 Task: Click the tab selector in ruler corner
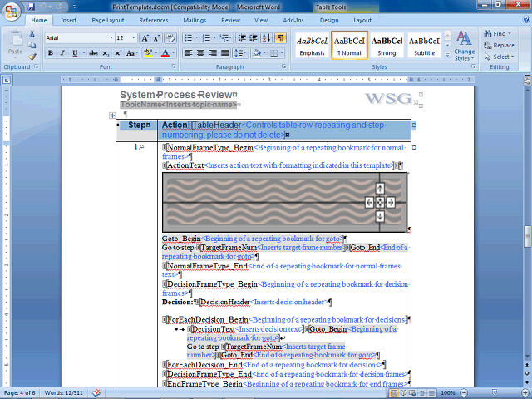(x=7, y=81)
